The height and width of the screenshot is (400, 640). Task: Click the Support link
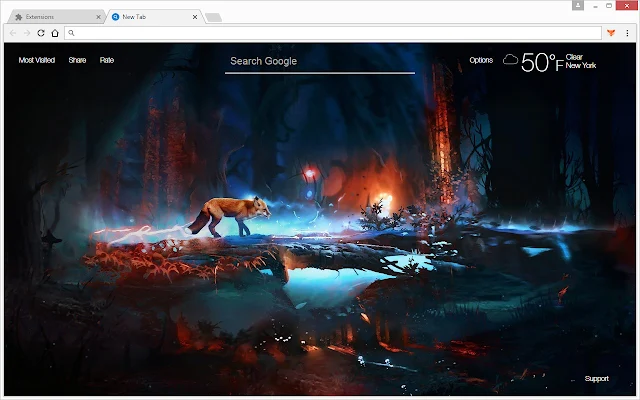(x=596, y=378)
